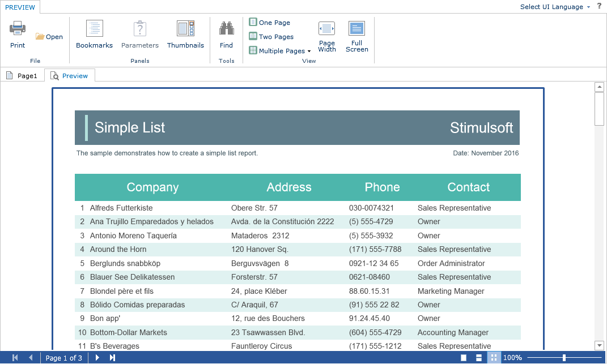The width and height of the screenshot is (607, 364).
Task: Expand the Multiple Pages dropdown
Action: (280, 51)
